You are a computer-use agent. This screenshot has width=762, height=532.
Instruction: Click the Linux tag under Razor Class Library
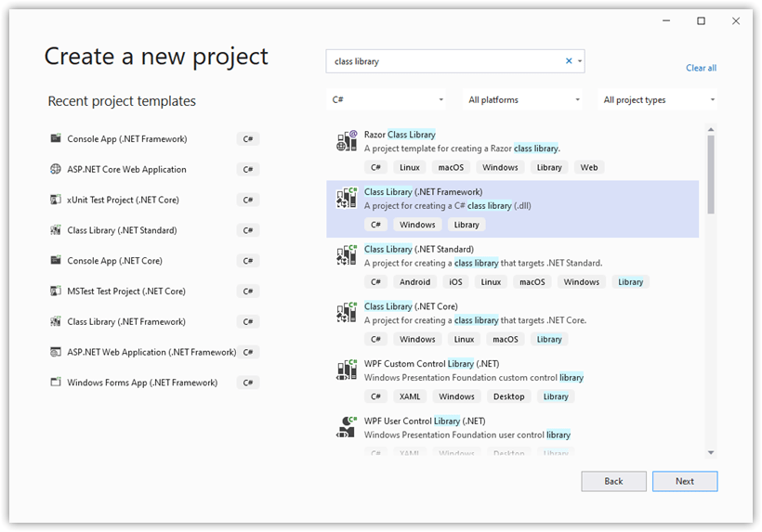tap(409, 167)
